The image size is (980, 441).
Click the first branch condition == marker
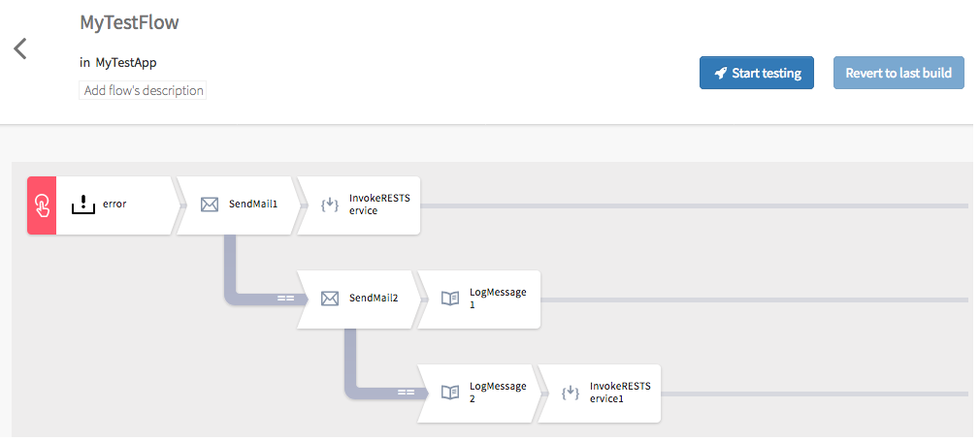(x=285, y=299)
